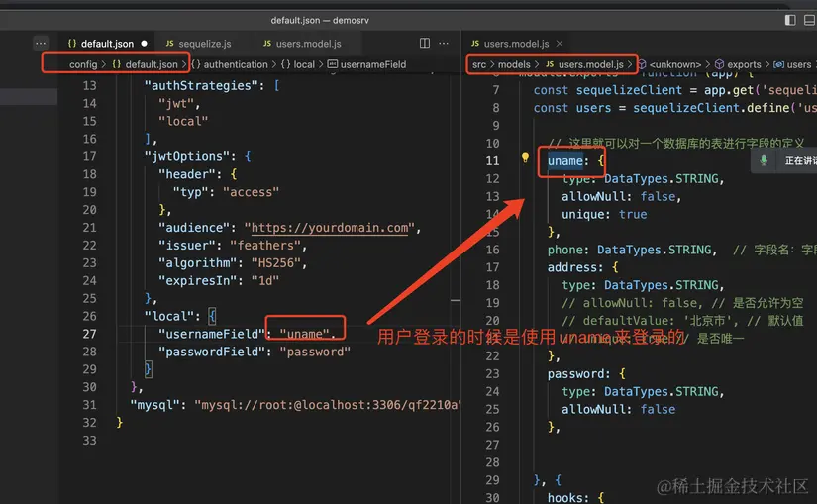
Task: Click the "uname" value on line 27
Action: click(x=305, y=334)
